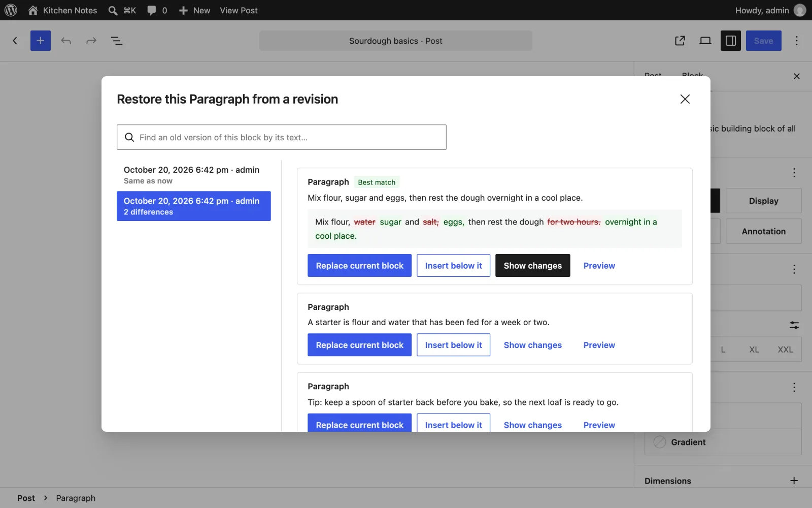Screen dimensions: 812x508
Task: Click the Display button in sidebar
Action: [764, 201]
